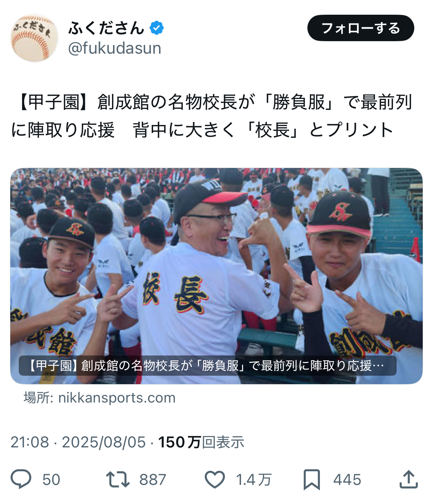Click the article headline overlay caption

pos(208,365)
